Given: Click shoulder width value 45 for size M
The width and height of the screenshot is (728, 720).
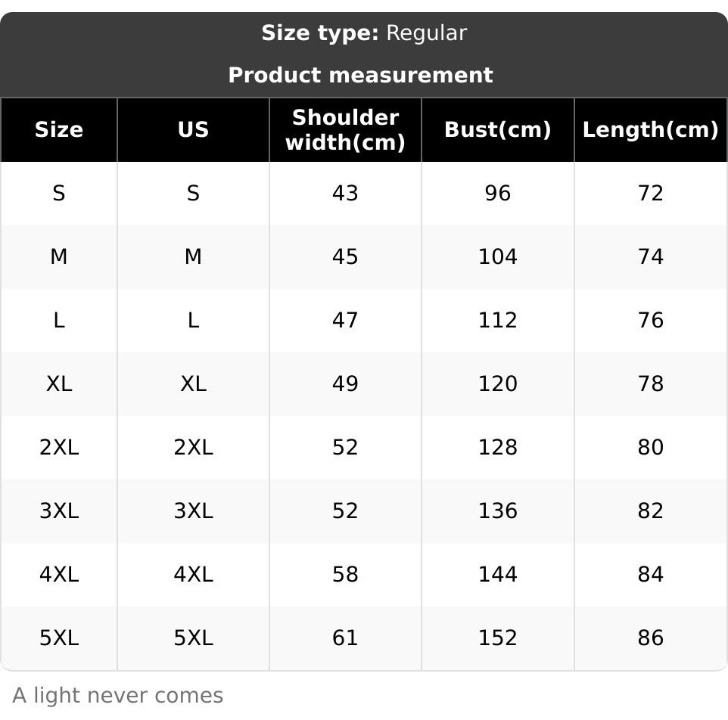Looking at the screenshot, I should [x=345, y=257].
